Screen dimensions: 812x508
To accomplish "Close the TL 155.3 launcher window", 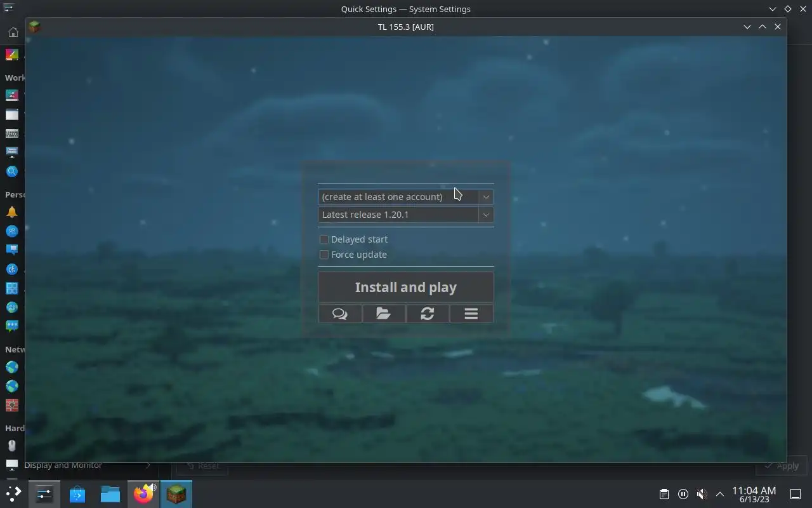I will pyautogui.click(x=778, y=27).
